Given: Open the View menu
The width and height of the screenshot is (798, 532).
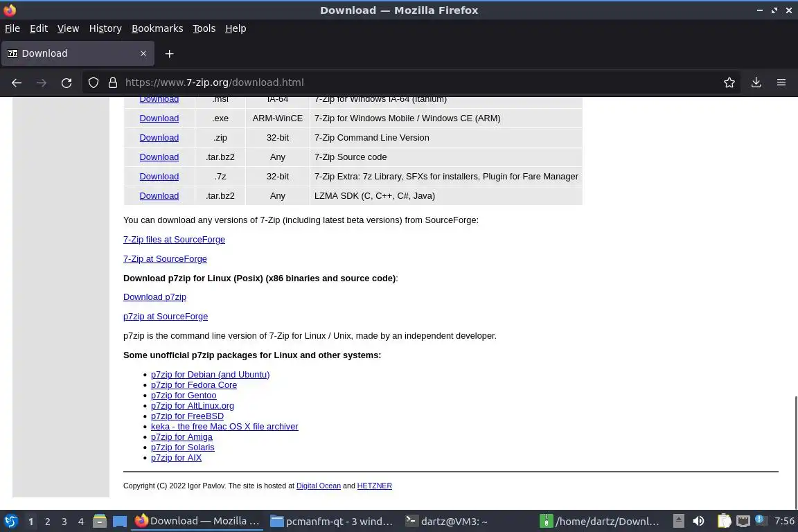Looking at the screenshot, I should (x=68, y=28).
